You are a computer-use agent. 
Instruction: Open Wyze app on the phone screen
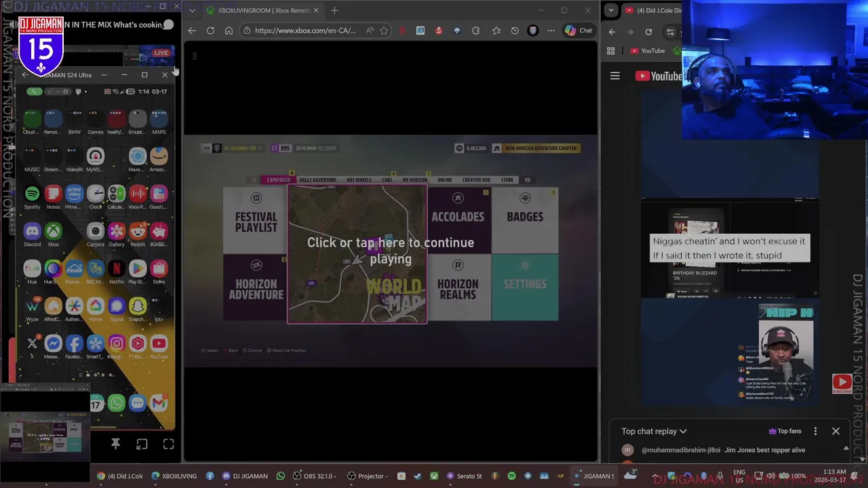[x=32, y=306]
